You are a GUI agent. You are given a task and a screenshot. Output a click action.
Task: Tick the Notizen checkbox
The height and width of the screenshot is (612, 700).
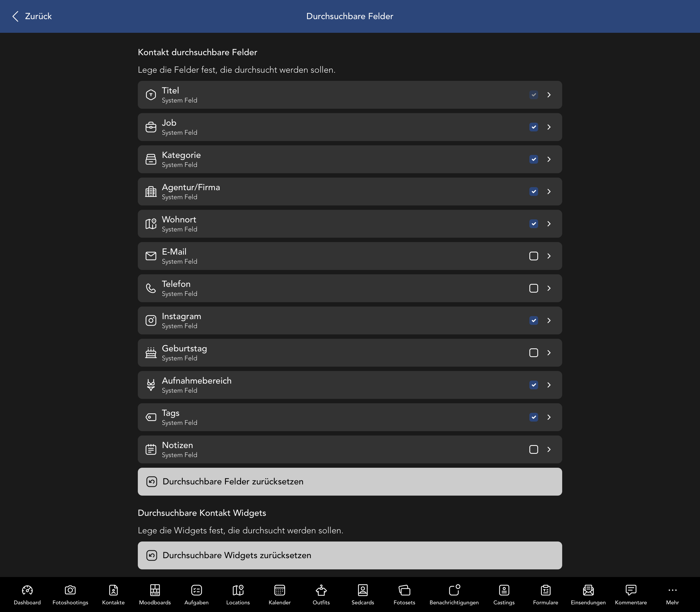pos(533,449)
